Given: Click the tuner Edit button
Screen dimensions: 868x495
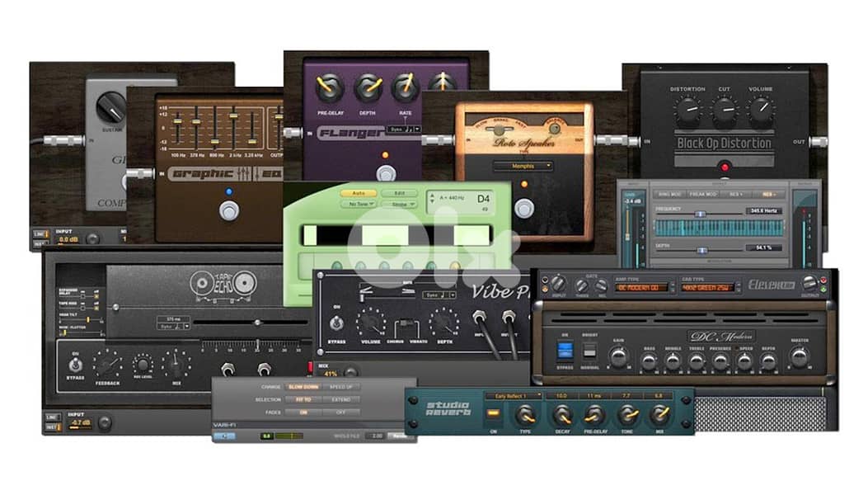Looking at the screenshot, I should [x=400, y=193].
